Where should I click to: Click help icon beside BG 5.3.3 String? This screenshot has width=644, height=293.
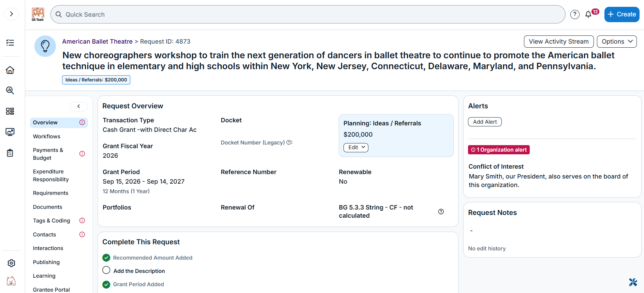pyautogui.click(x=441, y=212)
